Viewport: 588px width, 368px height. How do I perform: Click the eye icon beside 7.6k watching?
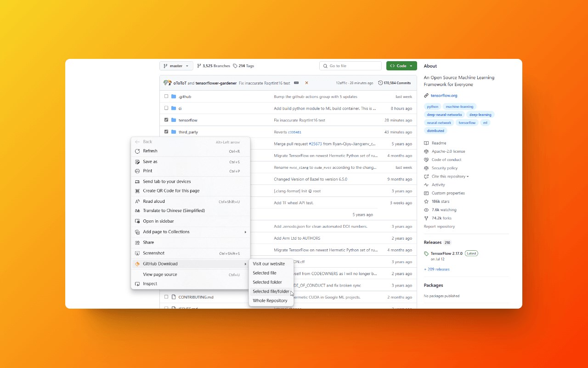click(426, 210)
